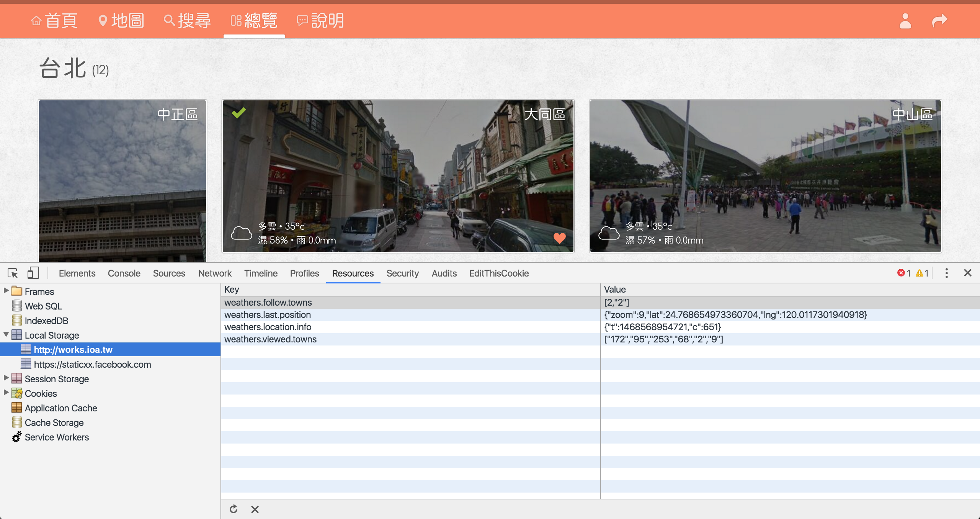Click the share arrow icon in header

[x=939, y=21]
